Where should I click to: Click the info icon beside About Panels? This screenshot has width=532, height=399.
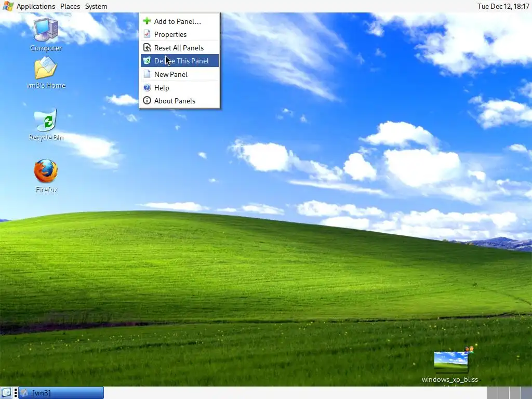[147, 100]
